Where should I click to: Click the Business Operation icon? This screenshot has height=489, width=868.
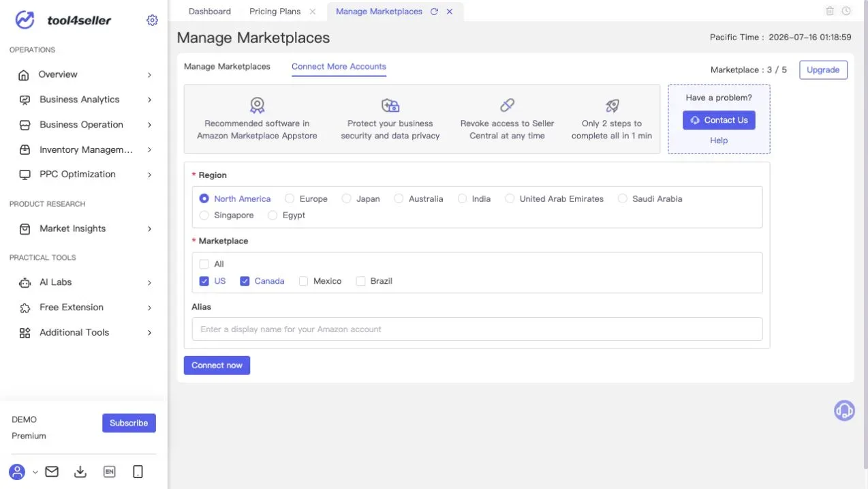[x=25, y=125]
